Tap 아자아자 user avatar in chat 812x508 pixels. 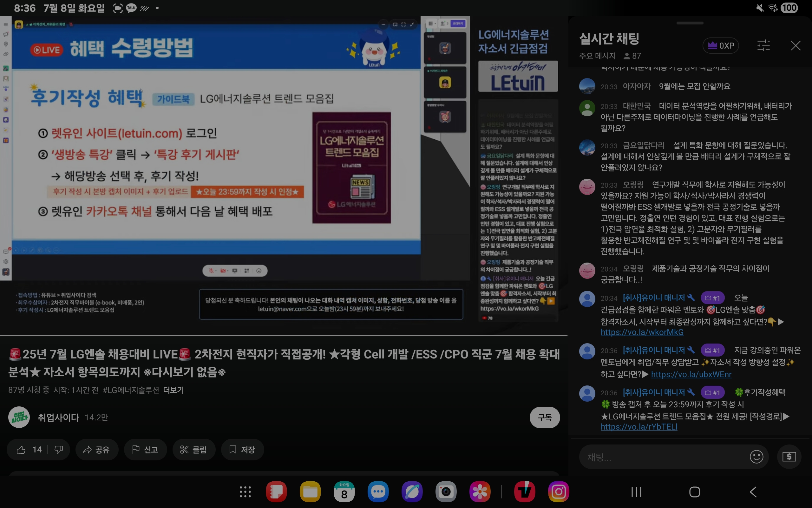point(587,86)
